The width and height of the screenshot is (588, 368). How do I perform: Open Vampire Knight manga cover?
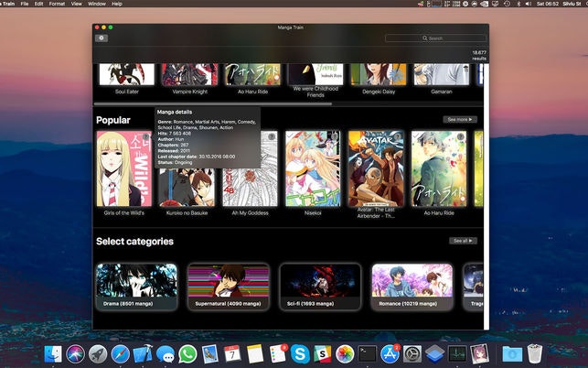click(x=189, y=74)
